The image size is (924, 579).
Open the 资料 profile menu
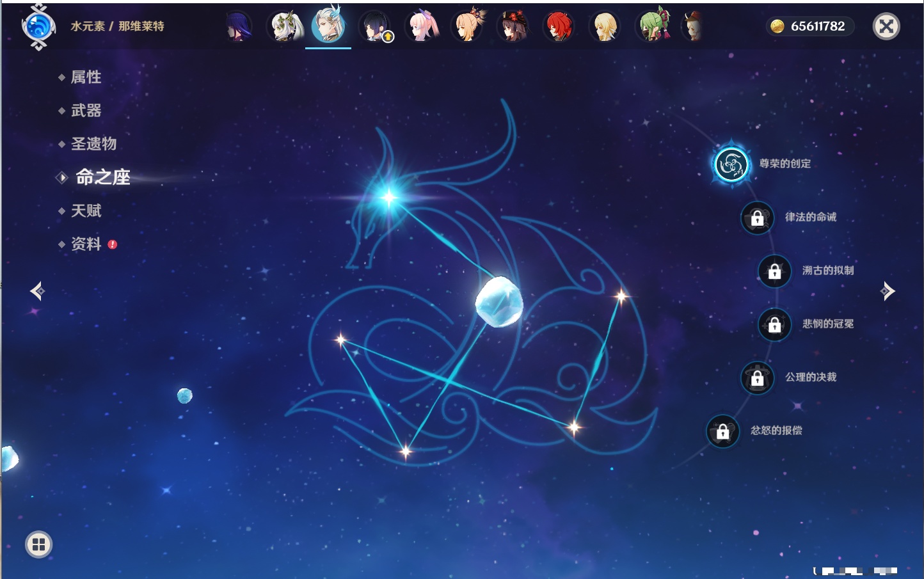point(86,244)
